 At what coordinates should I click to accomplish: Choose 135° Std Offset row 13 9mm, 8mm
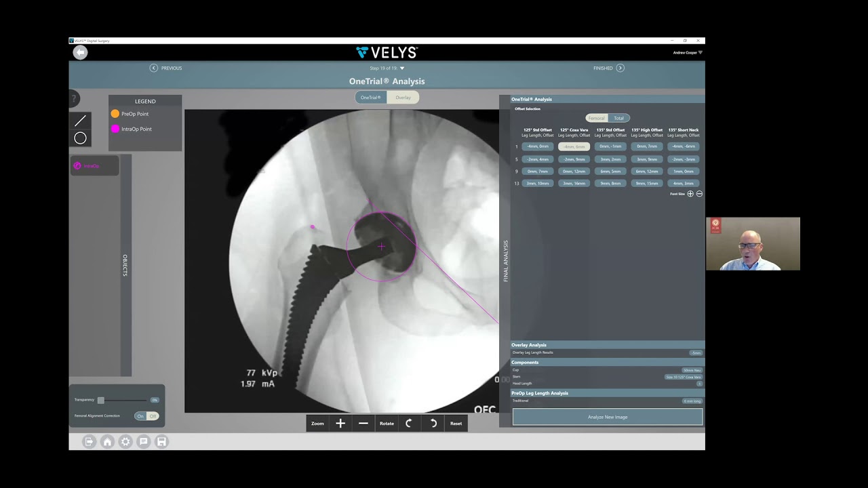610,183
